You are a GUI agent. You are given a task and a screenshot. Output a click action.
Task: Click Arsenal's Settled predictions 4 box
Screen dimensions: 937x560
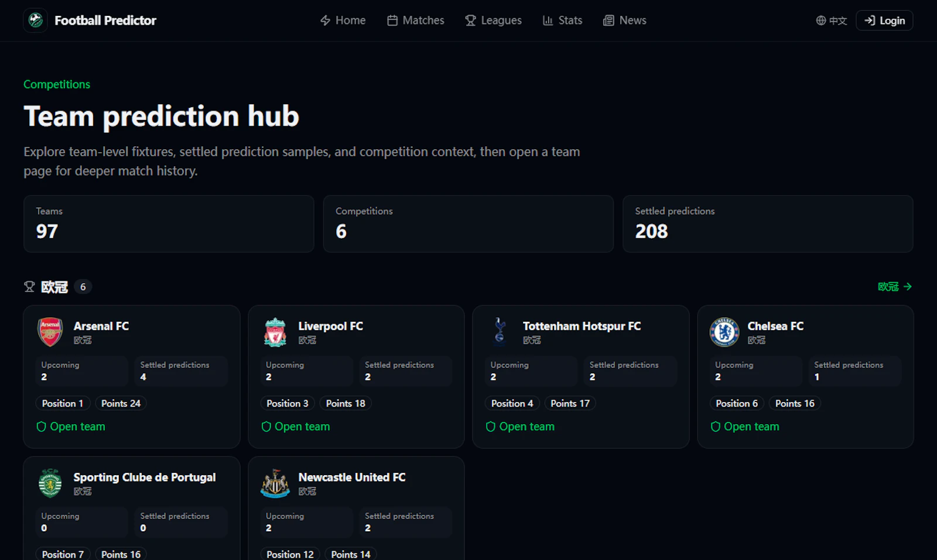tap(181, 371)
